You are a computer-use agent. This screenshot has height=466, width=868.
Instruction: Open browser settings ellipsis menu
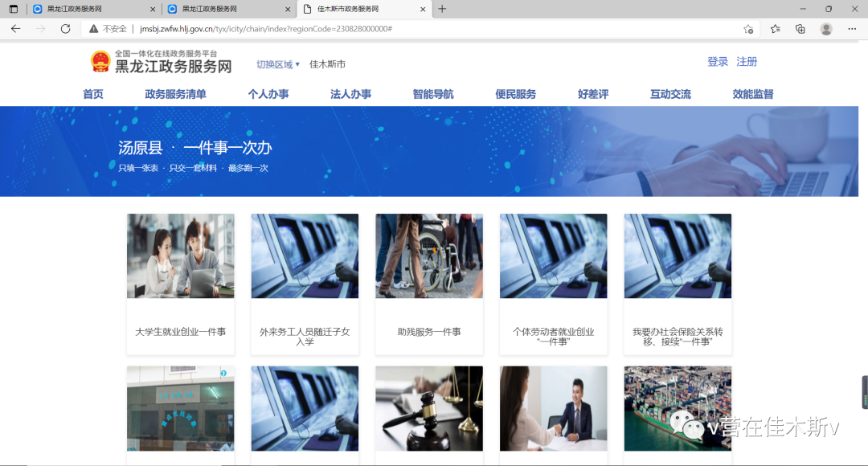point(852,29)
